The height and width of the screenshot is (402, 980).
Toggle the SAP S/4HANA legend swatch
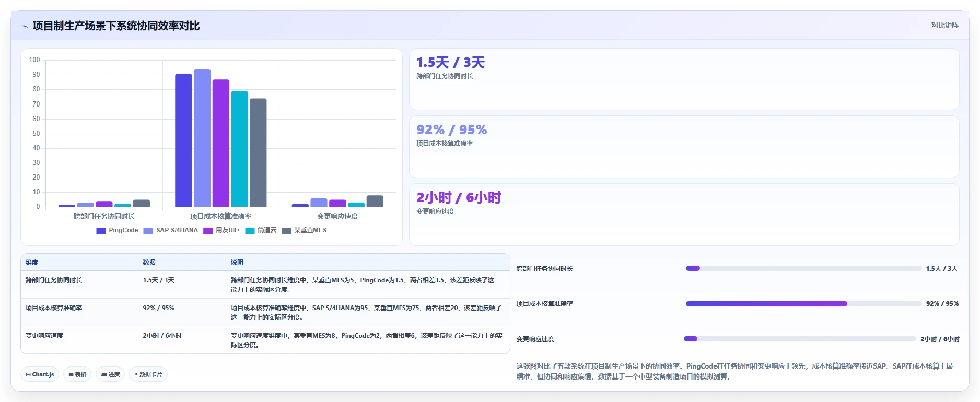point(148,231)
